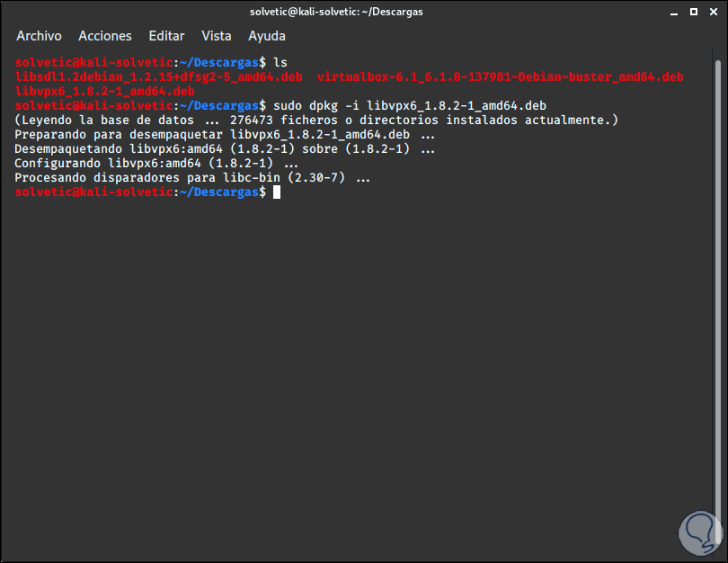Open the Archivo menu
This screenshot has height=563, width=728.
pyautogui.click(x=39, y=36)
